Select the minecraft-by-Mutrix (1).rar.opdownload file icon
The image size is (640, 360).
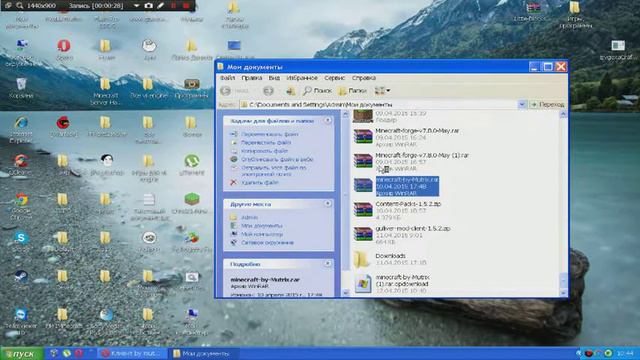[363, 283]
